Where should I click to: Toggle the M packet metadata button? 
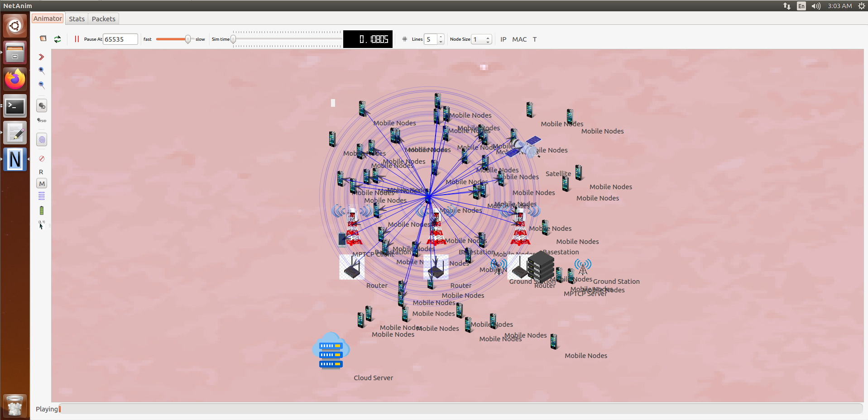pos(42,184)
